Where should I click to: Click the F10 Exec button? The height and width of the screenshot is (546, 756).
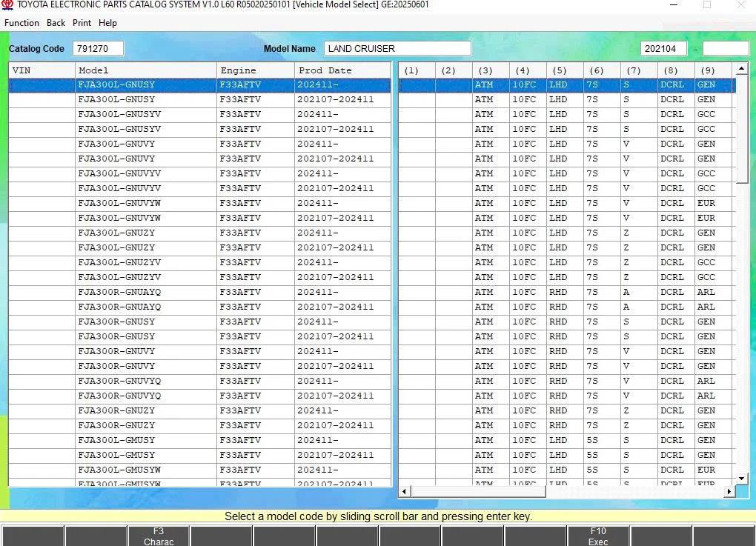tap(598, 536)
